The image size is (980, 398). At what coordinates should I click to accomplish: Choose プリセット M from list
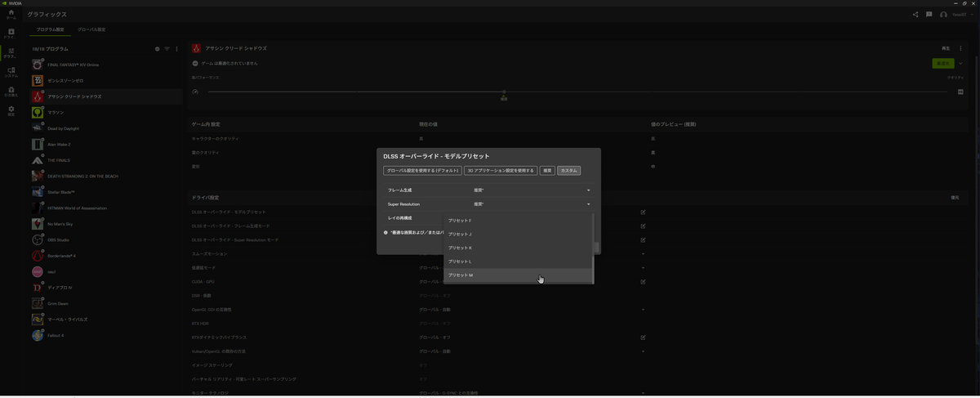(x=519, y=275)
